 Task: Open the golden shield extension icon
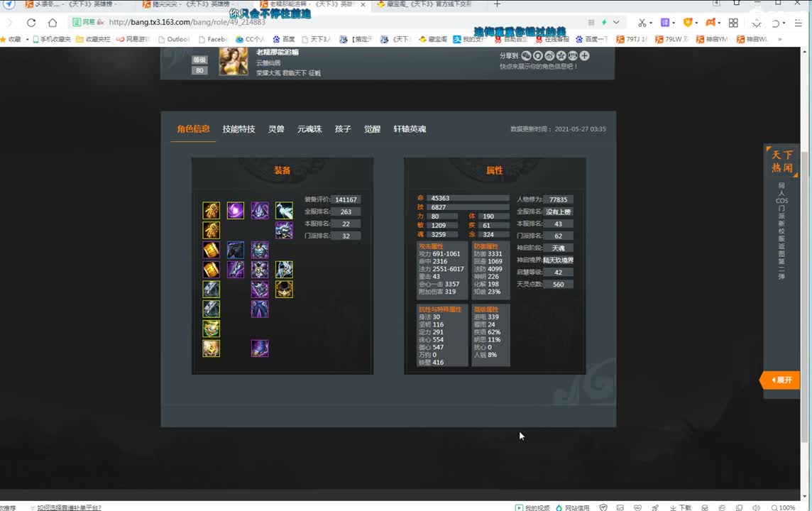(x=688, y=22)
